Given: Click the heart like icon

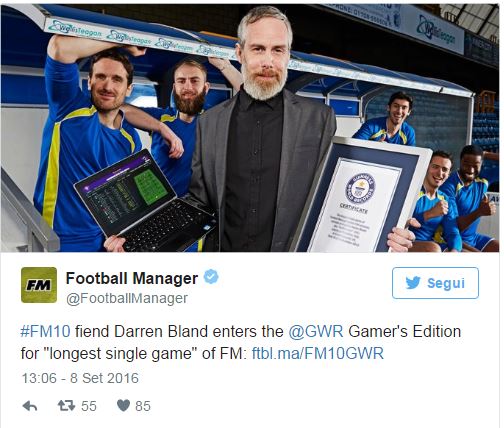Looking at the screenshot, I should (x=123, y=406).
